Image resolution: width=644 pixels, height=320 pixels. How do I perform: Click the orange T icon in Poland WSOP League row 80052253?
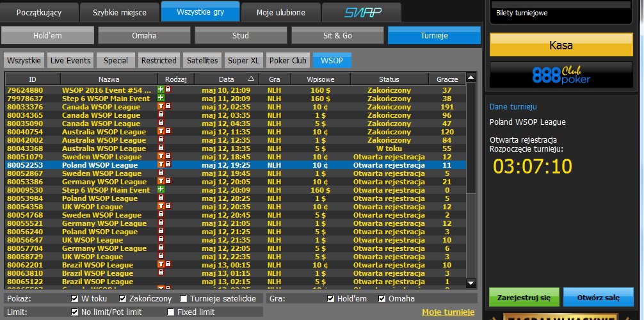pyautogui.click(x=161, y=164)
